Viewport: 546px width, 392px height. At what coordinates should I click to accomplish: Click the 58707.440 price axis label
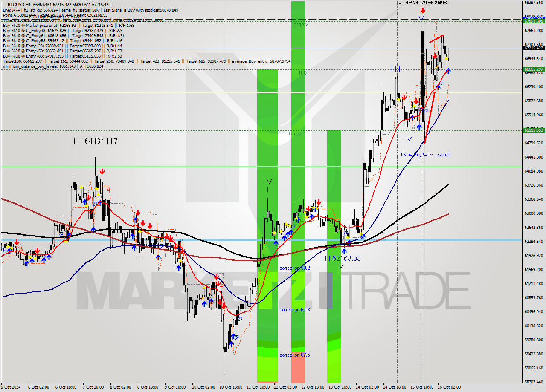[534, 382]
